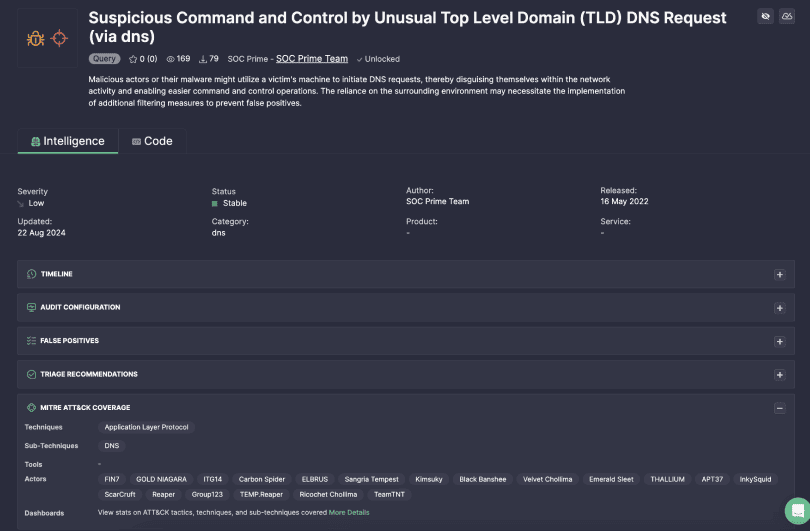Expand the False Positives section

tap(780, 341)
